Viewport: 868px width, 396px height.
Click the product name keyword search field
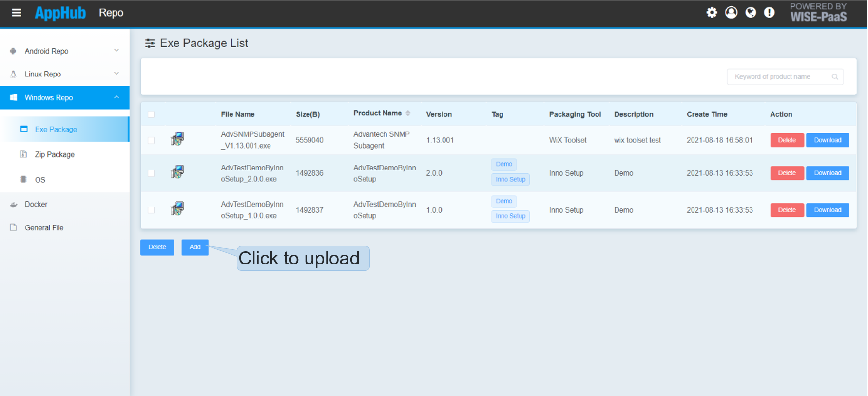785,77
